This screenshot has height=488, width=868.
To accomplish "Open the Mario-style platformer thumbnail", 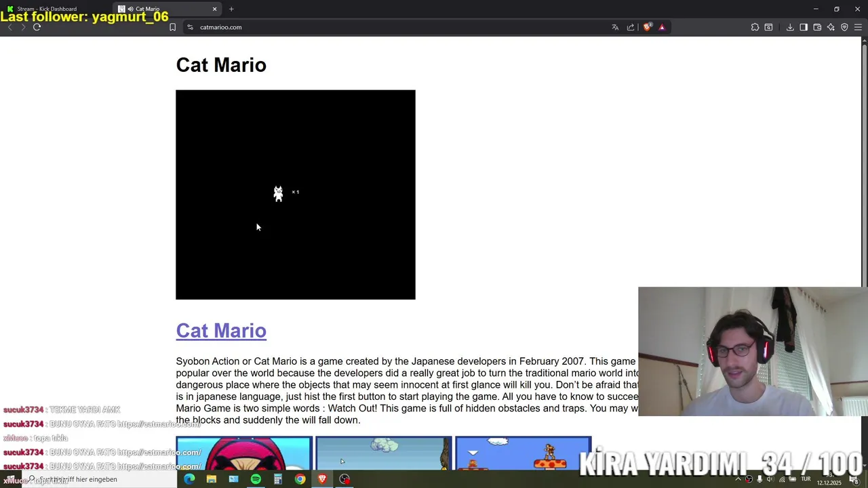I will pyautogui.click(x=524, y=453).
